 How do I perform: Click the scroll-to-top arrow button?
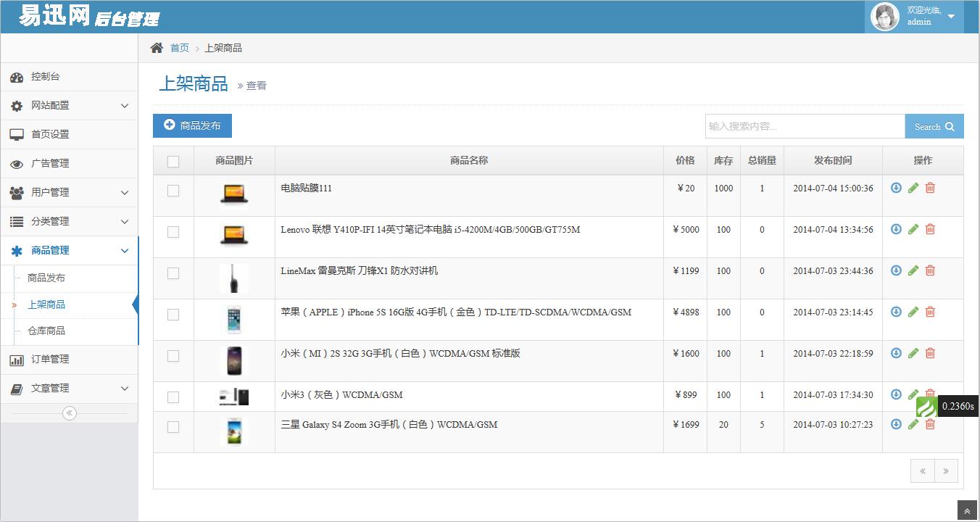point(967,511)
